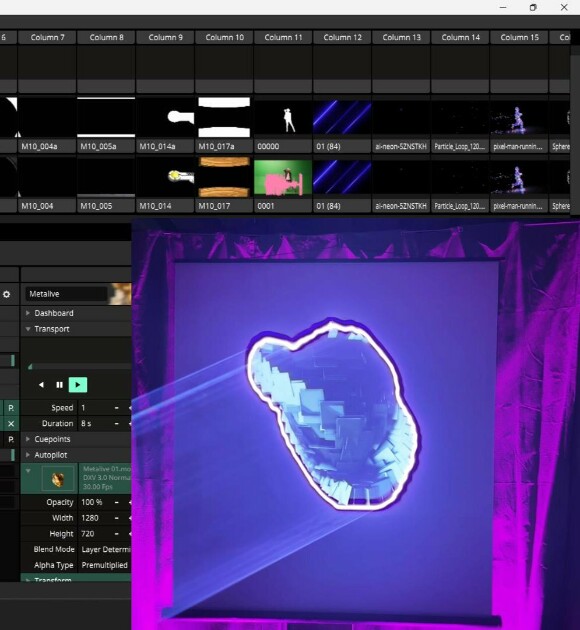This screenshot has width=580, height=630.
Task: Click the P button beside Cuepoints
Action: (x=11, y=439)
